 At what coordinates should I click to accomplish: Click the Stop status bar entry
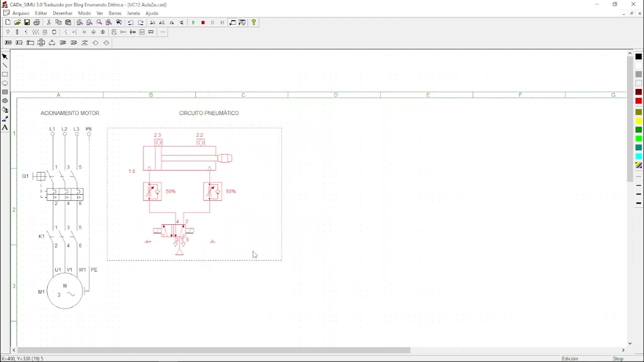[x=618, y=358]
